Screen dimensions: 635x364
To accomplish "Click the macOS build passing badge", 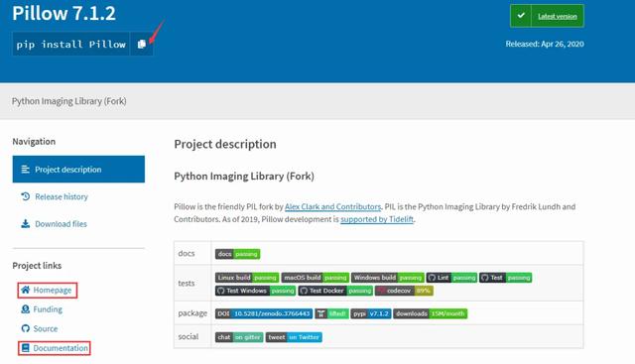I will point(316,278).
